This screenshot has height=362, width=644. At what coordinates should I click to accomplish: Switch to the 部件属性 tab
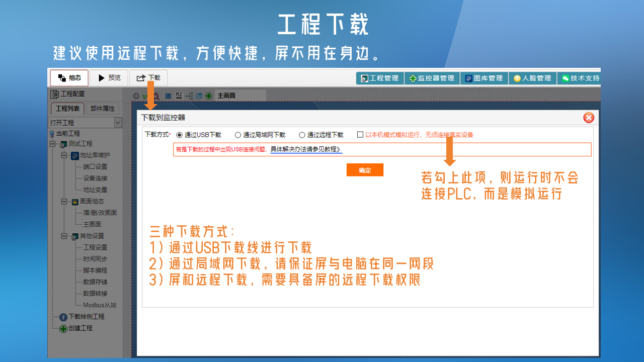[103, 109]
